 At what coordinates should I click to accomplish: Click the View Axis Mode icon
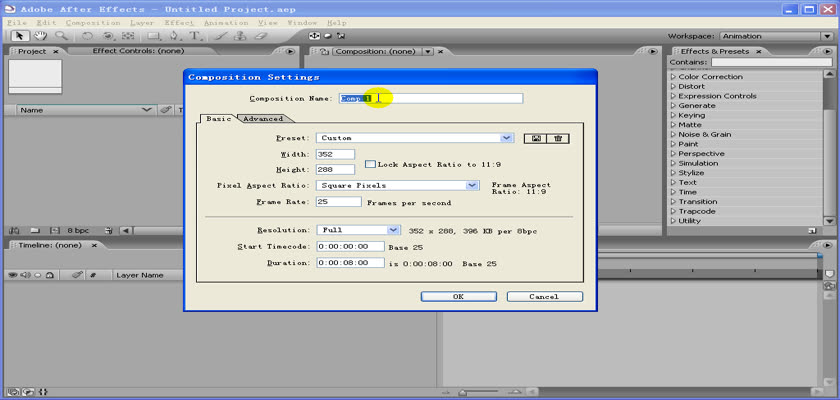click(x=341, y=36)
